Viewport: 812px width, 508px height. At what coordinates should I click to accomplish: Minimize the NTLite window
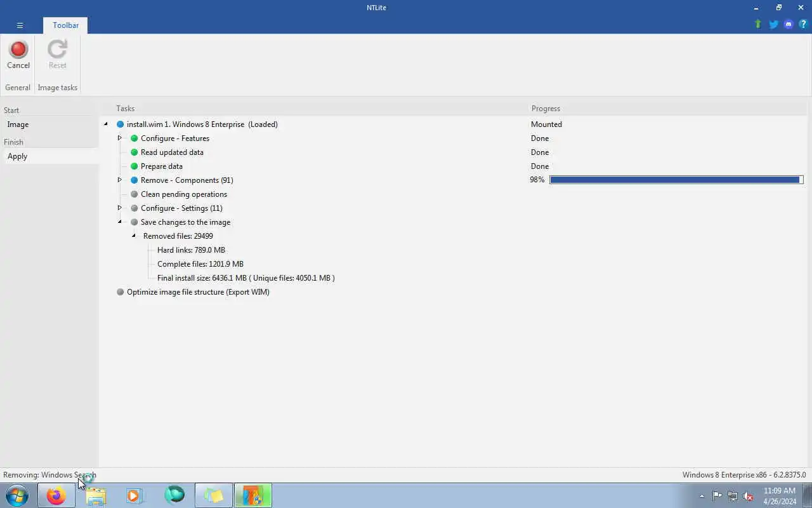click(756, 8)
